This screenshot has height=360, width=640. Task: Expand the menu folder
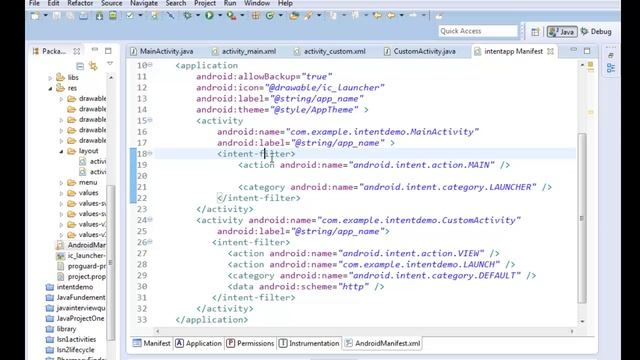coord(61,182)
